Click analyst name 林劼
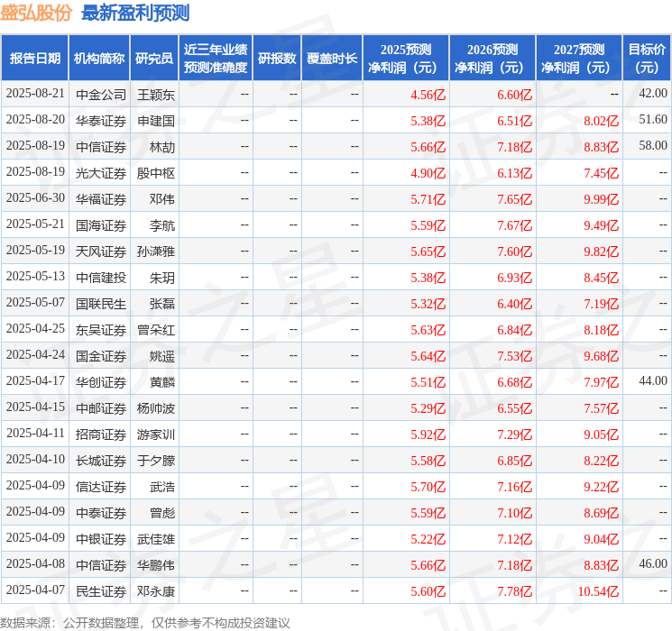The height and width of the screenshot is (631, 672). click(x=162, y=147)
